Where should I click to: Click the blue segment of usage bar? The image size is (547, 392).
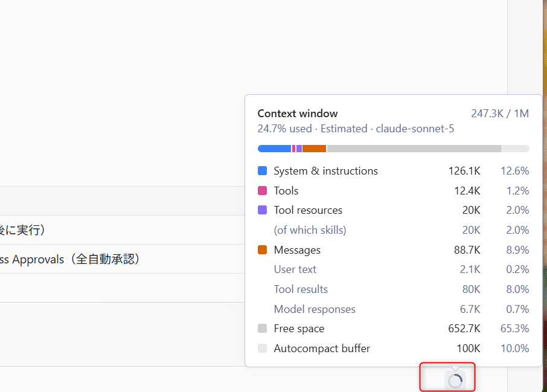(x=274, y=149)
